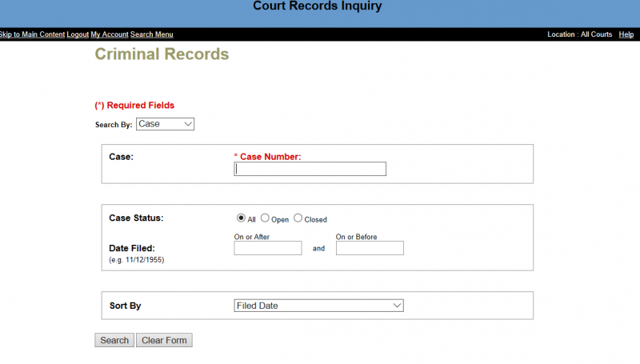Expand the Sort By Filed Date dropdown
The image size is (640, 364).
[x=318, y=306]
